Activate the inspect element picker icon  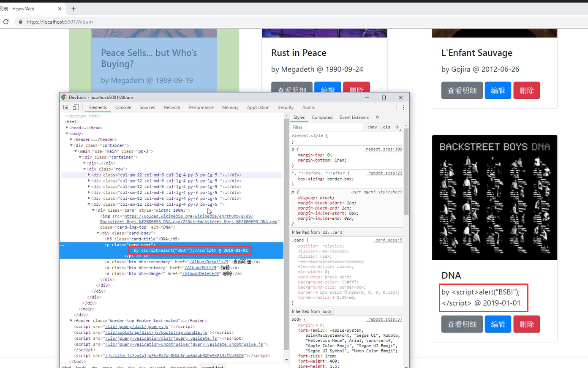66,107
